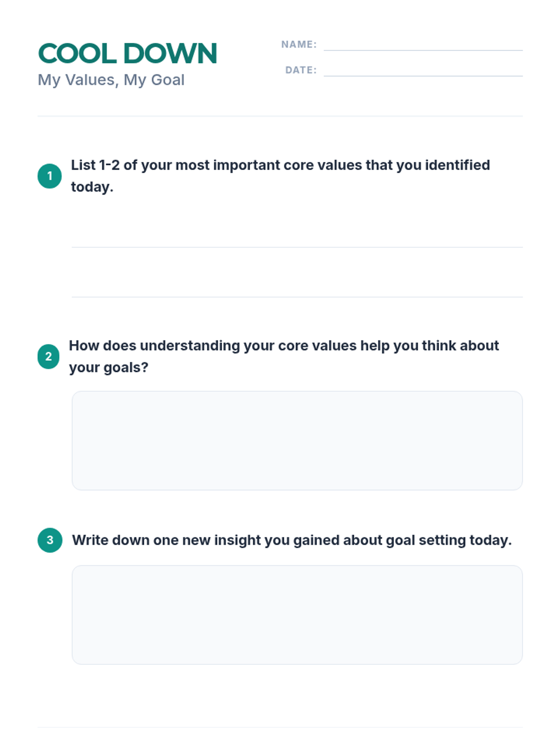Click the answer box for new insight question

[x=297, y=615]
